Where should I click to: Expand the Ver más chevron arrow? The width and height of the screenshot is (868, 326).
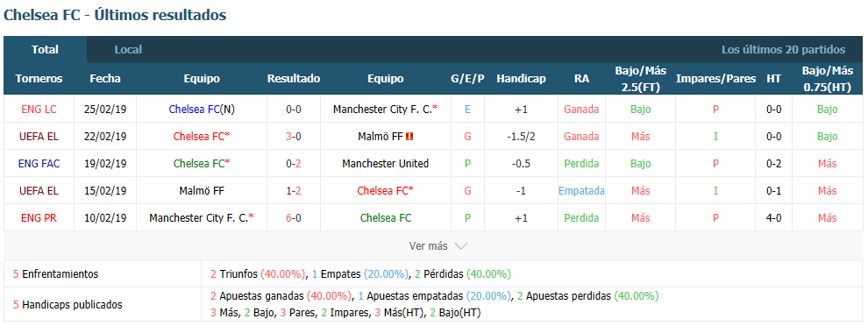(x=460, y=245)
